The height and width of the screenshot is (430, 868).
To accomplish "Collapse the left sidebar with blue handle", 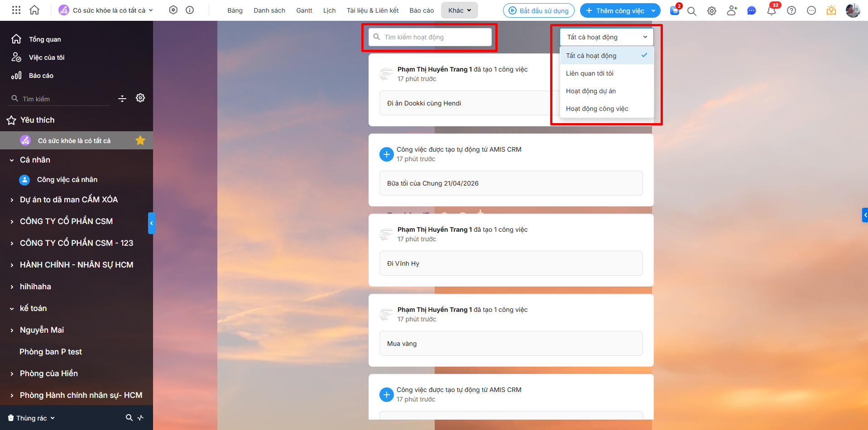I will pos(151,223).
